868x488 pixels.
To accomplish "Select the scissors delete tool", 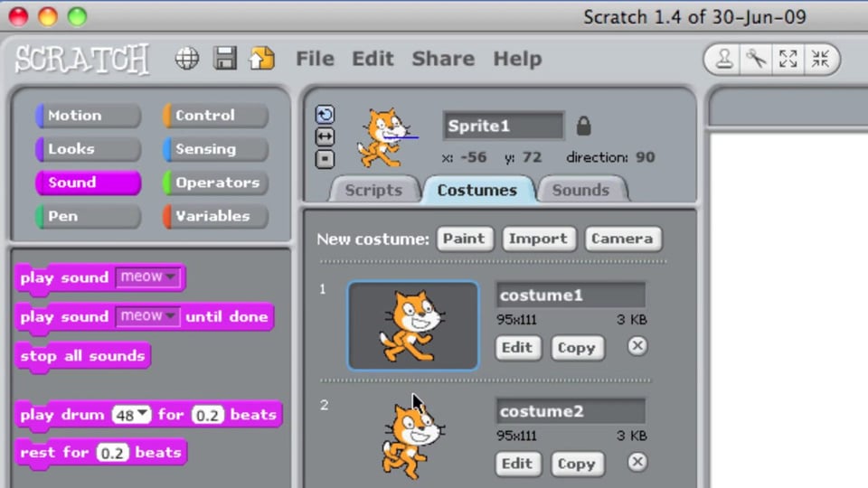I will tap(756, 59).
